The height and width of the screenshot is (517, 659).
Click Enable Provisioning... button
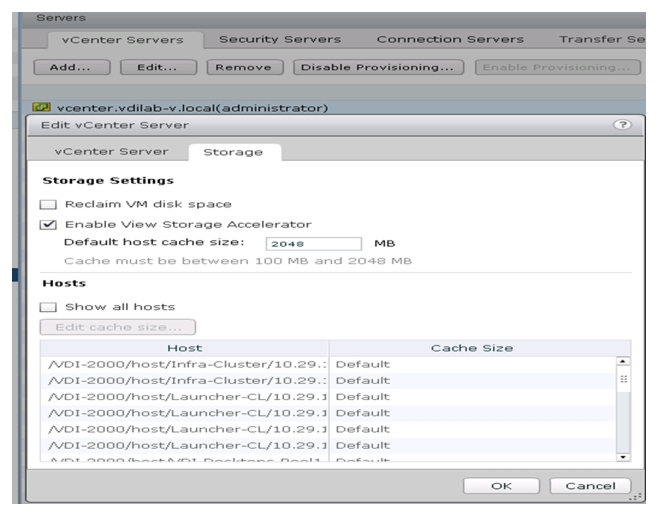(x=558, y=67)
